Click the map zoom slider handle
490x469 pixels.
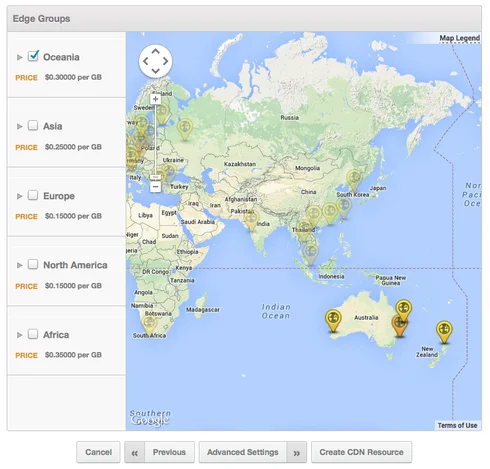coord(155,177)
